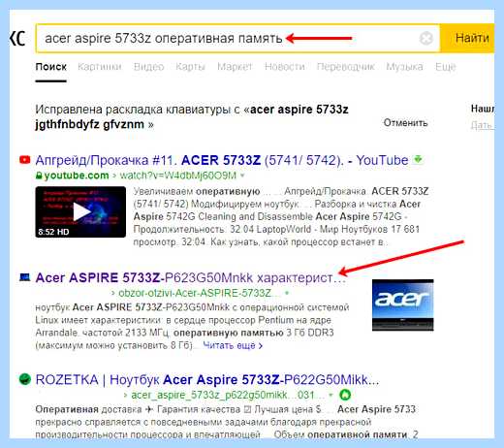Open the Новости tab
Screen dimensions: 504x448
tap(285, 67)
